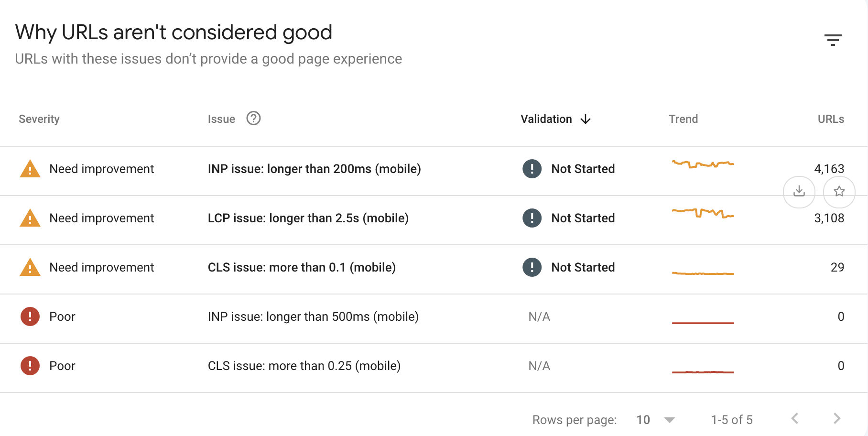Toggle the Validation sort direction arrow
The width and height of the screenshot is (868, 436).
pyautogui.click(x=586, y=119)
